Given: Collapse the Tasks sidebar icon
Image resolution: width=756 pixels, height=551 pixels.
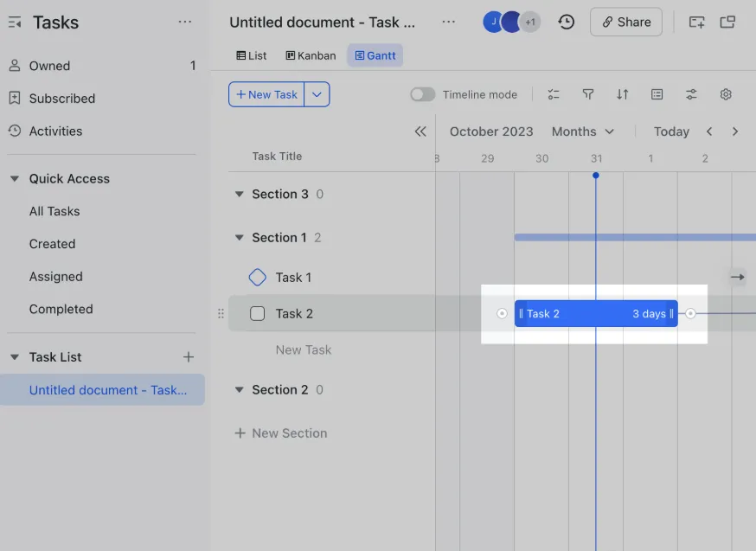Looking at the screenshot, I should tap(15, 22).
